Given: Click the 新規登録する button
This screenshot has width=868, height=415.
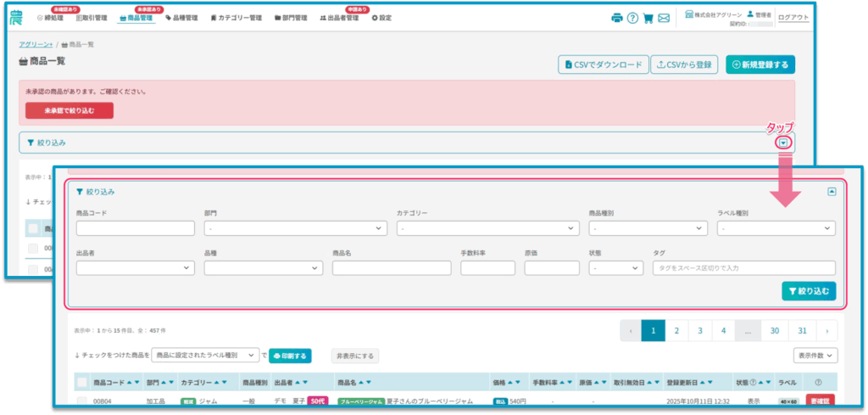Looking at the screenshot, I should pyautogui.click(x=759, y=64).
